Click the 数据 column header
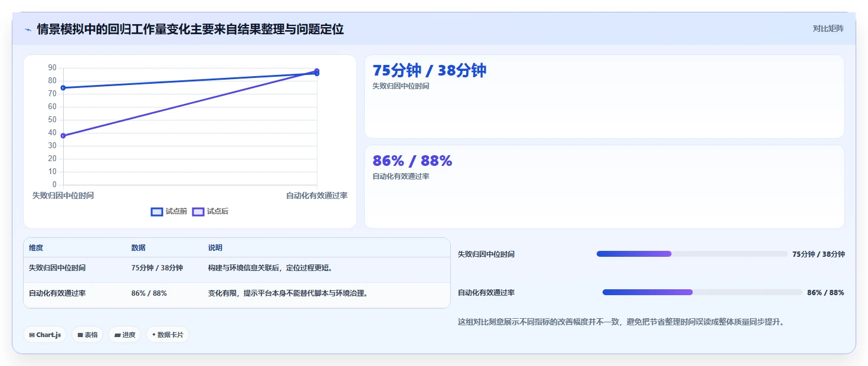The image size is (868, 366). pyautogui.click(x=138, y=248)
